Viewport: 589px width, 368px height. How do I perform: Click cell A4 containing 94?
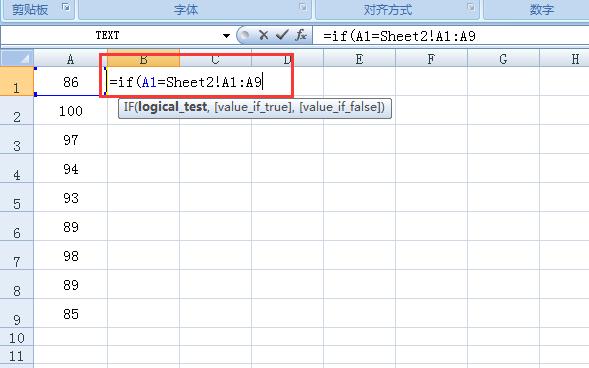pyautogui.click(x=71, y=168)
